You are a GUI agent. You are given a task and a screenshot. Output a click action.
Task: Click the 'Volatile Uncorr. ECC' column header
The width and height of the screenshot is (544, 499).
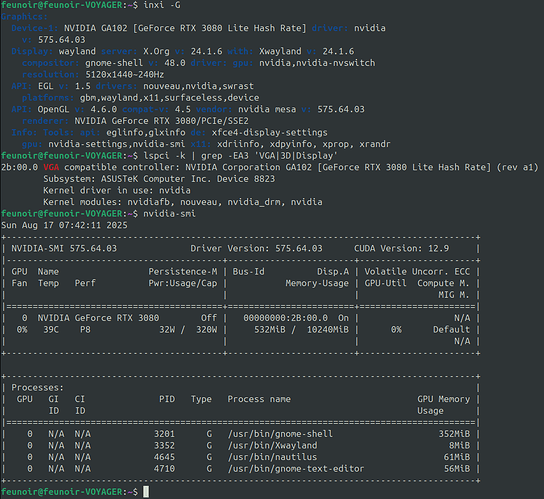417,271
